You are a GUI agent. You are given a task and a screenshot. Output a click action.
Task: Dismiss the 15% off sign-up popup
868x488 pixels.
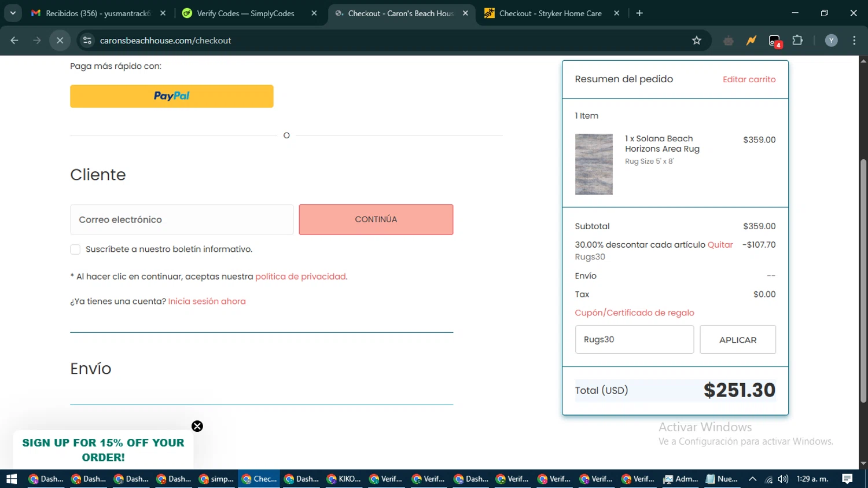pos(197,426)
